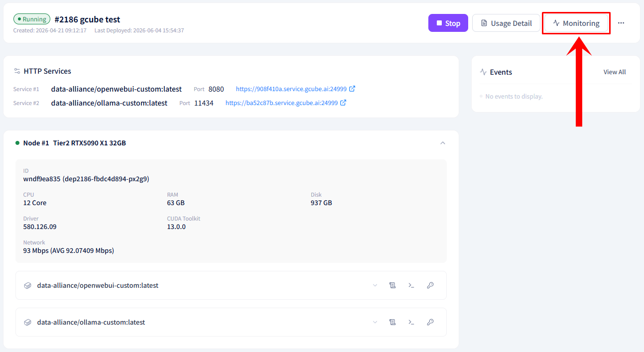Open the ollama service URL on port 11434
The width and height of the screenshot is (644, 352).
[281, 103]
